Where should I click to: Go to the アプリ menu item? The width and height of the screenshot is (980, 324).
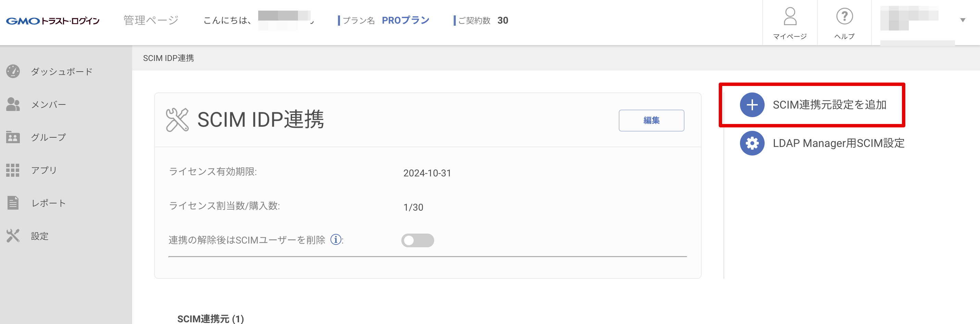pos(44,170)
